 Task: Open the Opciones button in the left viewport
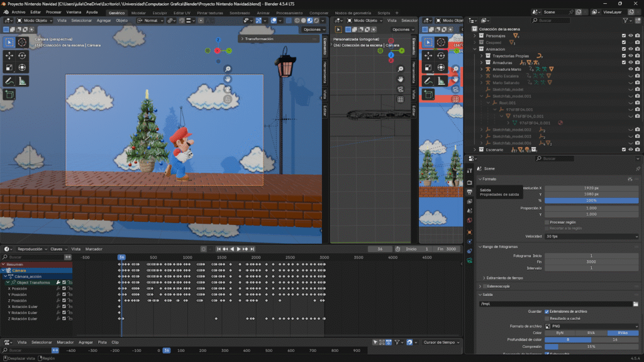(x=313, y=30)
